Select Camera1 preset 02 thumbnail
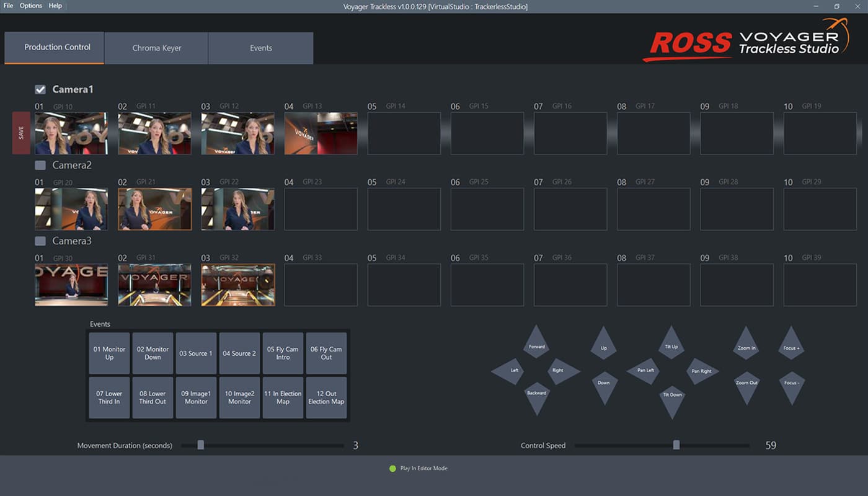The width and height of the screenshot is (868, 496). (x=154, y=133)
